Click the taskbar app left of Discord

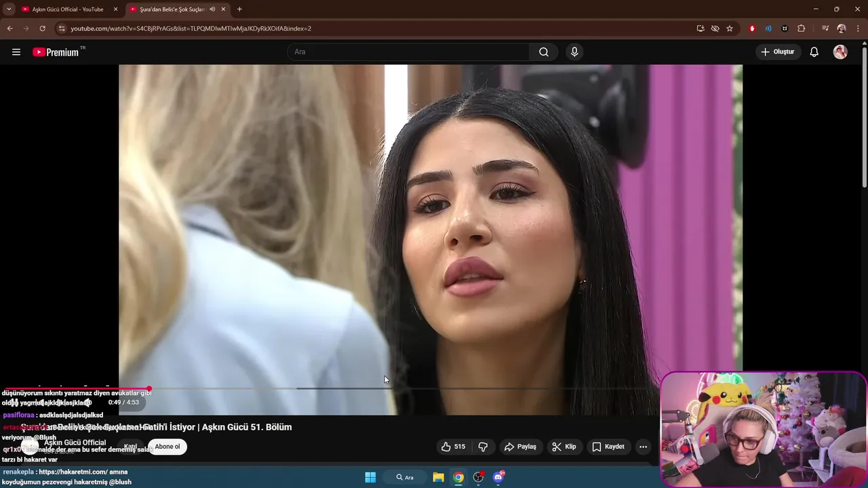click(479, 477)
